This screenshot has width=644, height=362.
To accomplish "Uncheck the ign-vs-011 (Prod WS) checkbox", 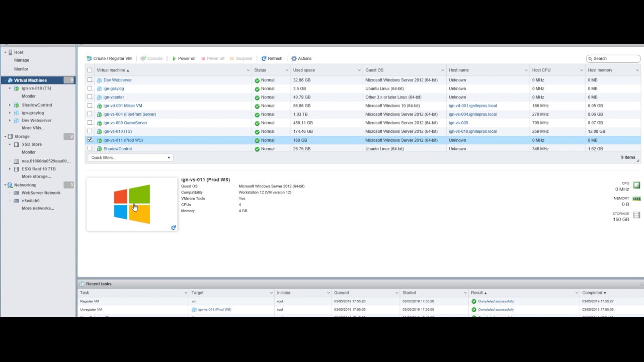I will 90,140.
